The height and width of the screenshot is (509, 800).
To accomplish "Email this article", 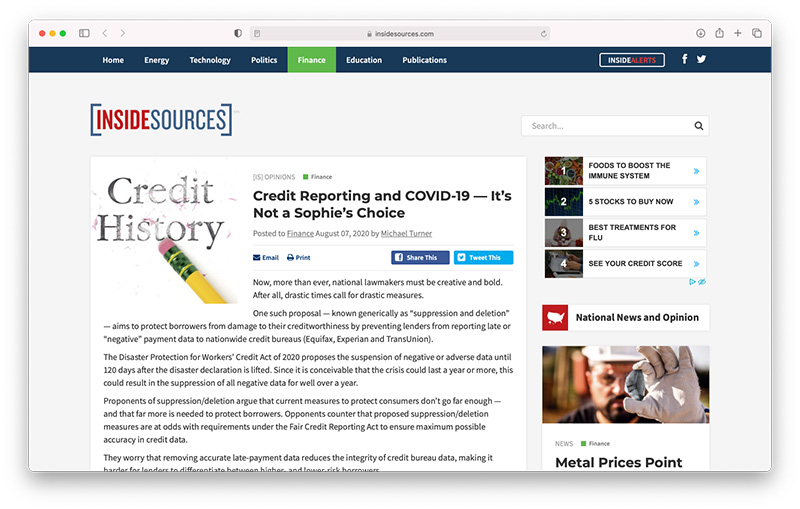I will tap(266, 257).
